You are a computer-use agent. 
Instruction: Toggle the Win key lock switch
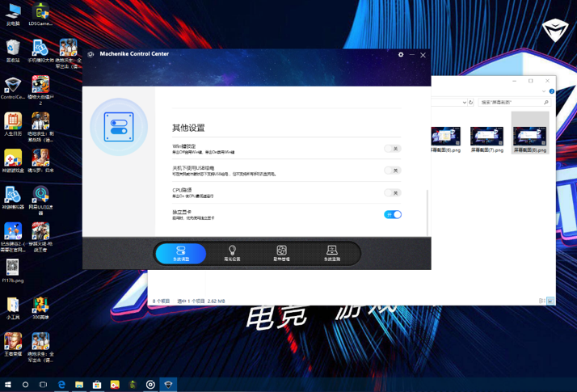(x=392, y=149)
